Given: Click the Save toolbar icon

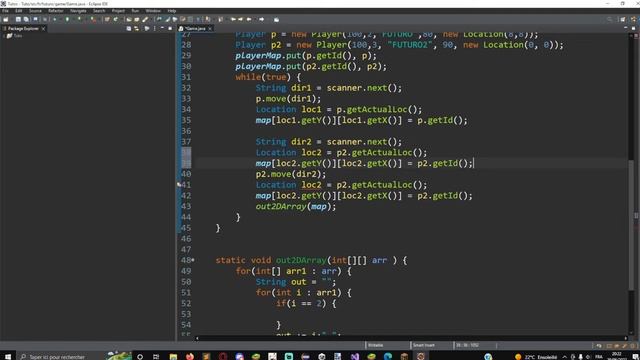Looking at the screenshot, I should tap(18, 19).
